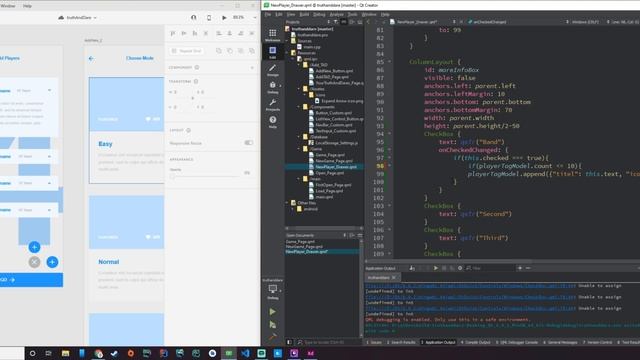This screenshot has width=640, height=360.
Task: Switch to the 1 Issues output tab
Action: point(374,342)
